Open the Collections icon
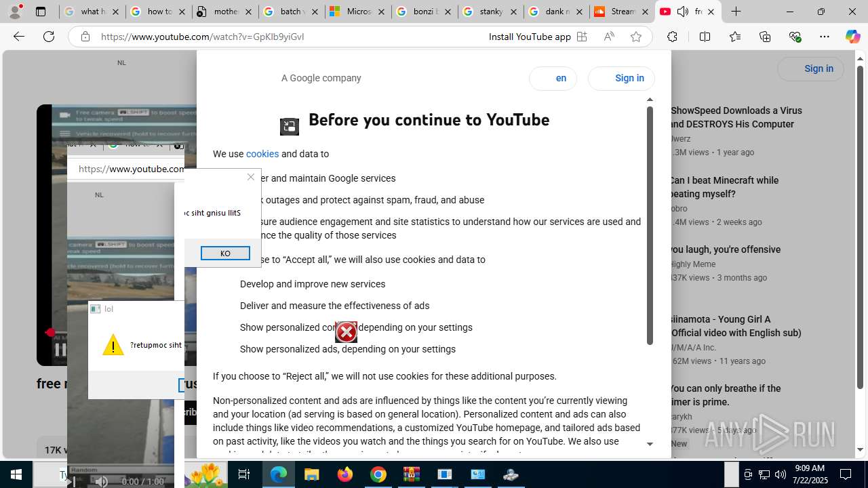The width and height of the screenshot is (868, 488). 765,37
